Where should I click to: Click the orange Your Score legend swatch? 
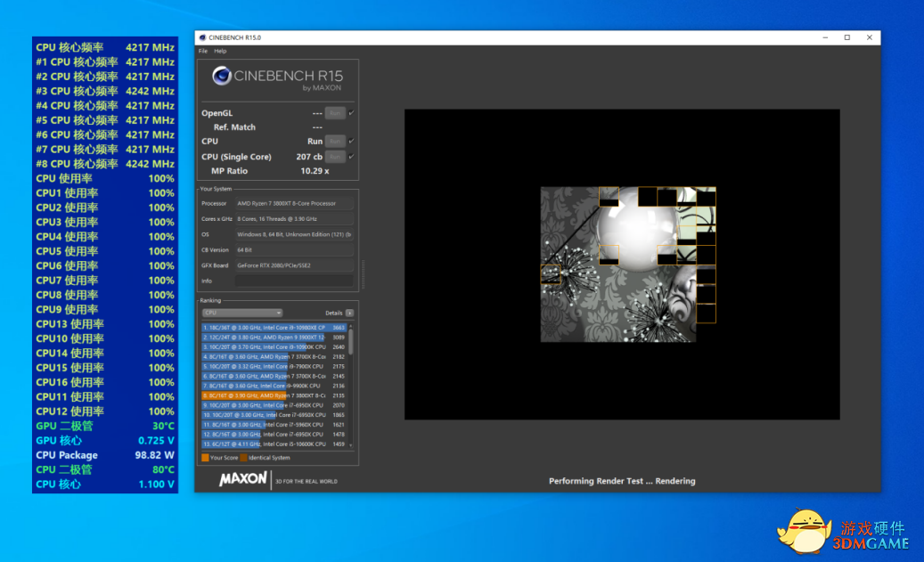[205, 458]
